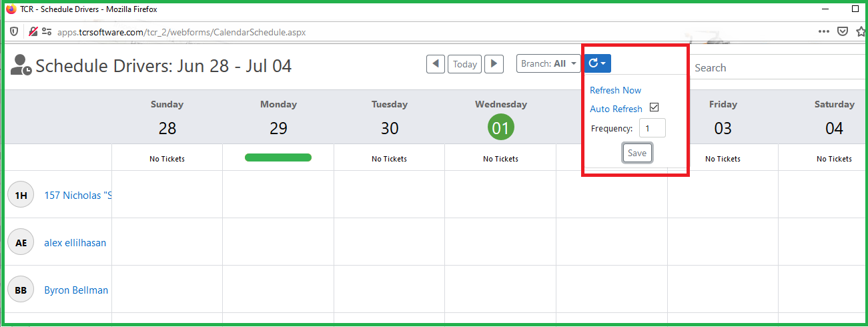
Task: Click the Firefox shield tracking protection icon
Action: click(13, 31)
